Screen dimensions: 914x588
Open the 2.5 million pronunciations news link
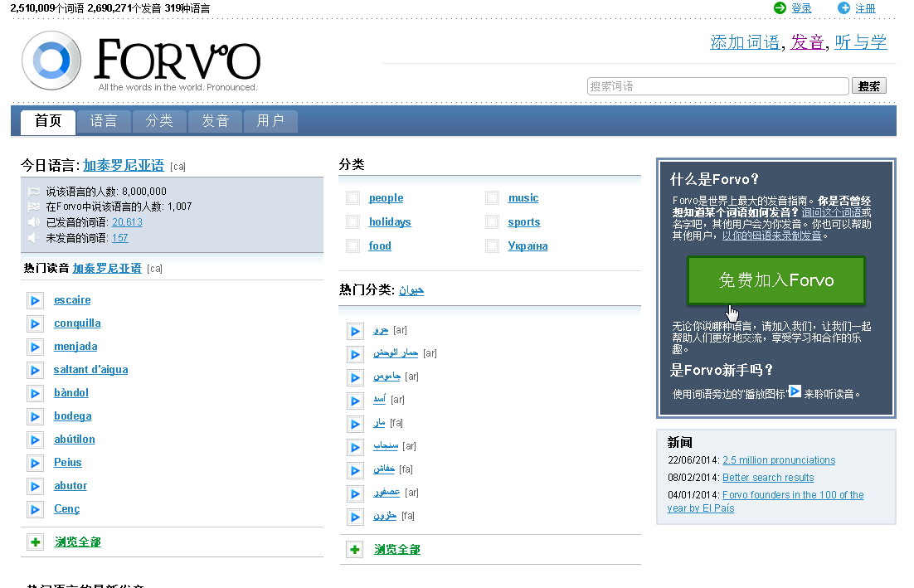point(779,460)
